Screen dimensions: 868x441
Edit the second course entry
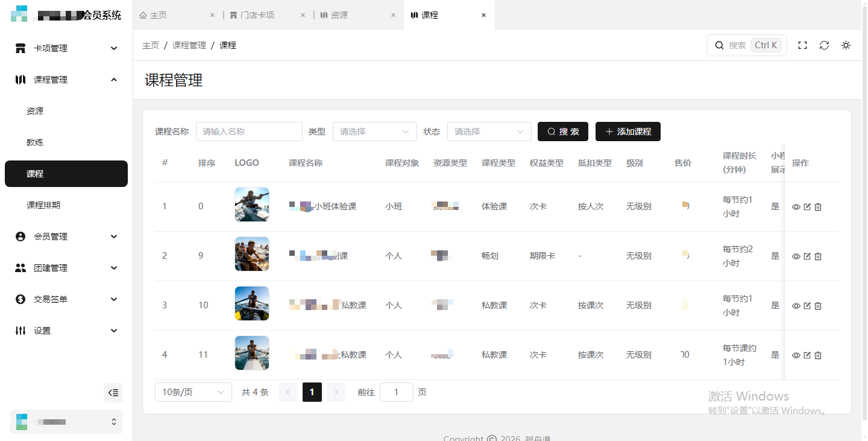click(807, 256)
